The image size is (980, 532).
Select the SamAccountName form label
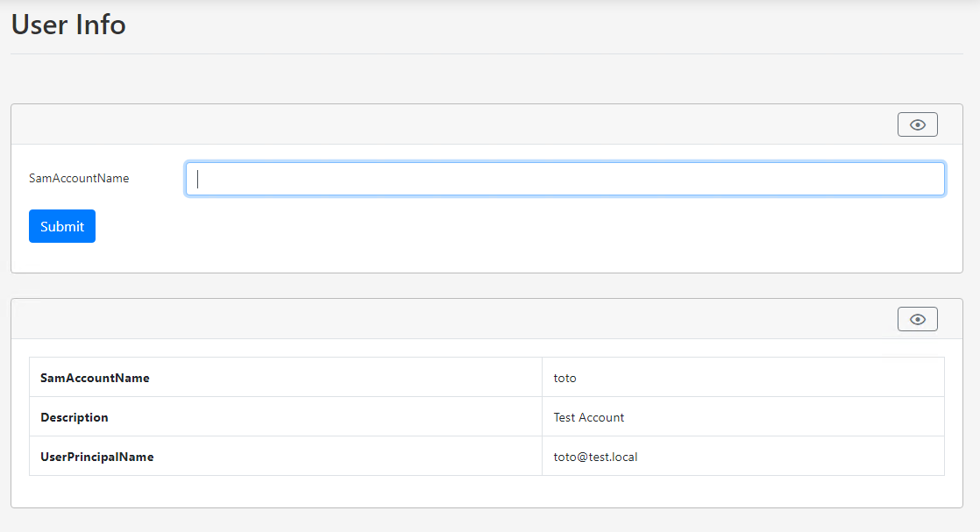coord(79,178)
